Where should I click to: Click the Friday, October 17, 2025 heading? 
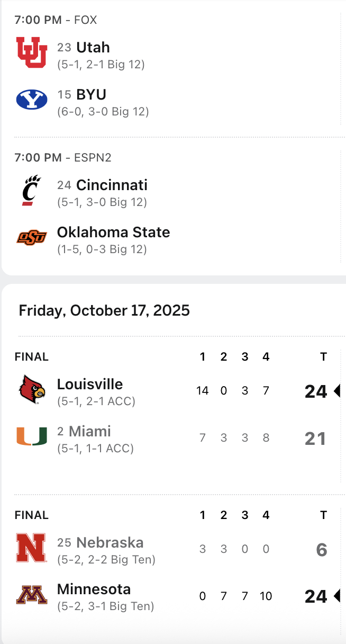pos(104,310)
